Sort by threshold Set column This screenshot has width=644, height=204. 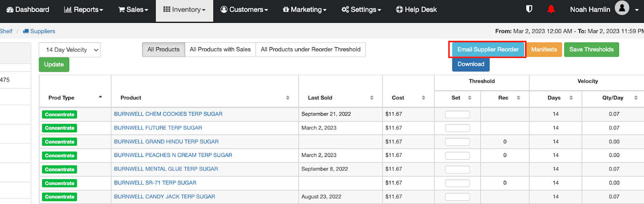(x=458, y=98)
